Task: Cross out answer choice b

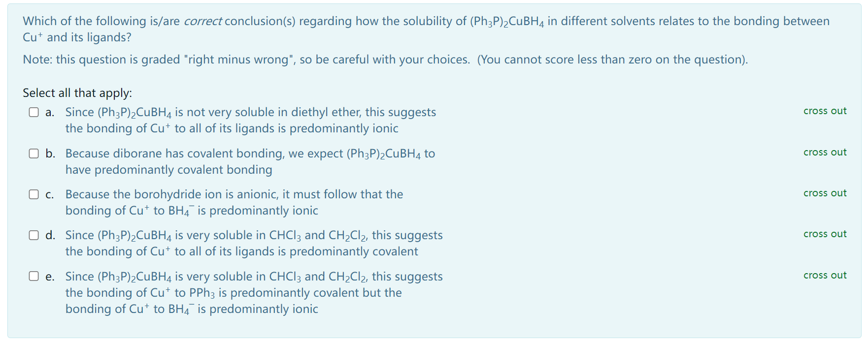Action: click(x=825, y=153)
